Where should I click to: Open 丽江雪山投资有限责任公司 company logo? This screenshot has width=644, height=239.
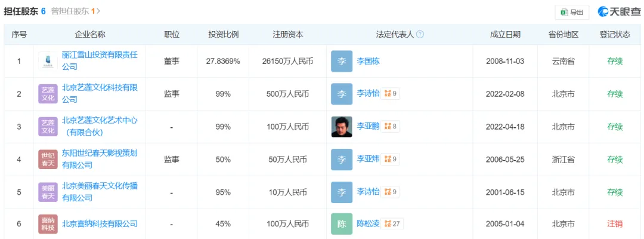coord(48,61)
